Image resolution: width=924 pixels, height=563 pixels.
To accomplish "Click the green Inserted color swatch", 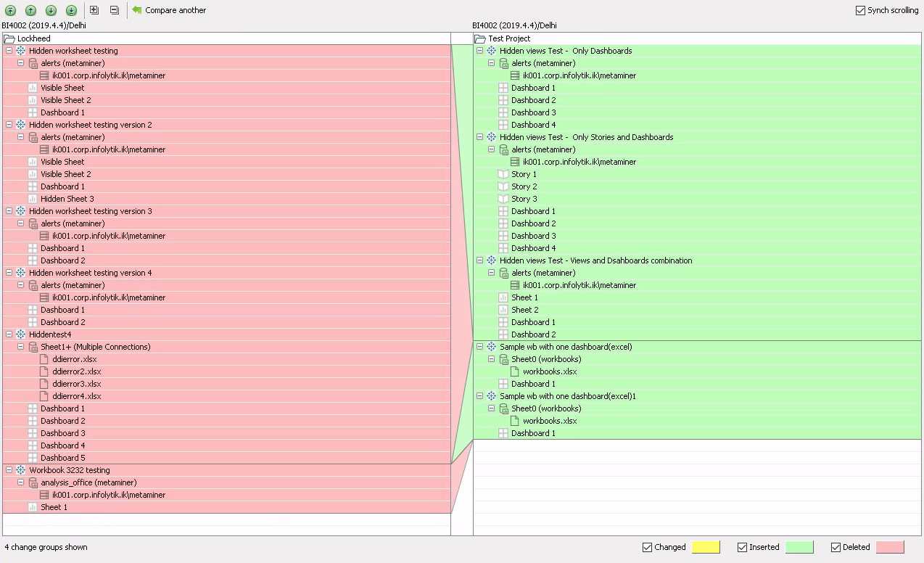I will click(799, 547).
